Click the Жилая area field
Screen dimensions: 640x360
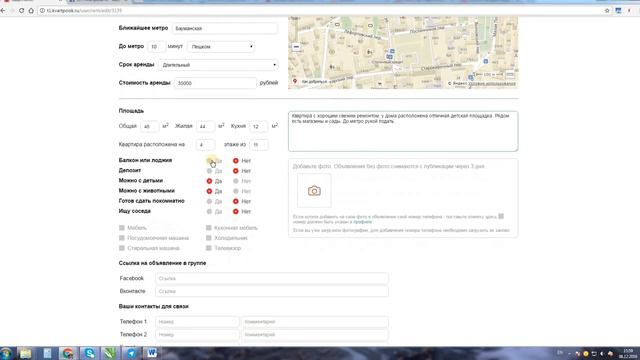pos(205,127)
